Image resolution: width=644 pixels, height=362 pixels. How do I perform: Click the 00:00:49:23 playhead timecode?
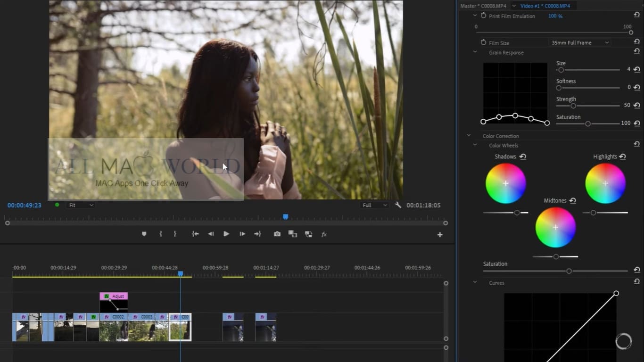click(x=25, y=205)
